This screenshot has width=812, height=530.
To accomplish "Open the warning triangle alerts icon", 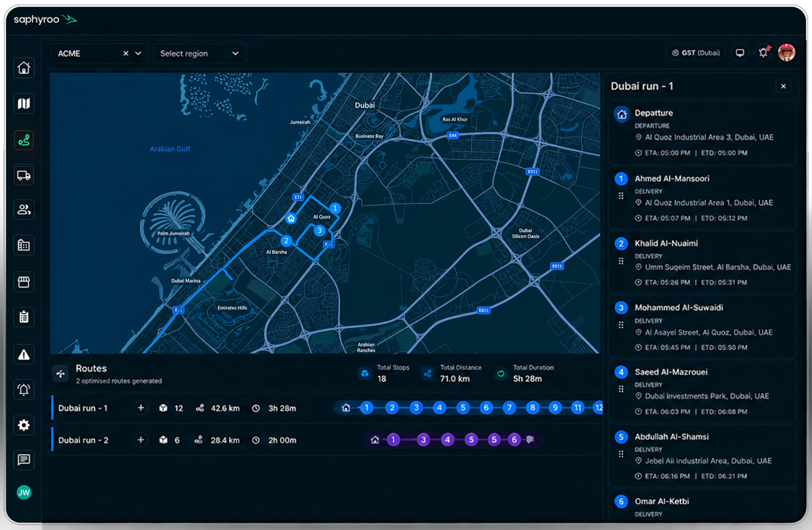I will coord(23,355).
